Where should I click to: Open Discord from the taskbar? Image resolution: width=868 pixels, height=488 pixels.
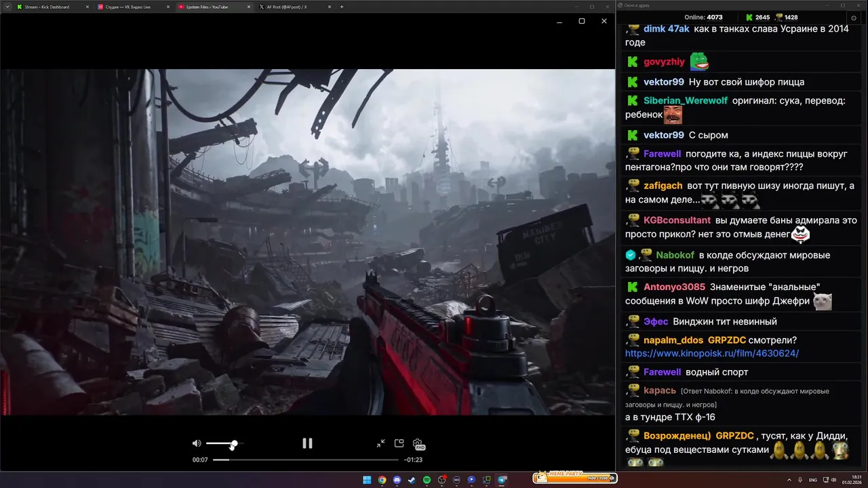click(397, 480)
